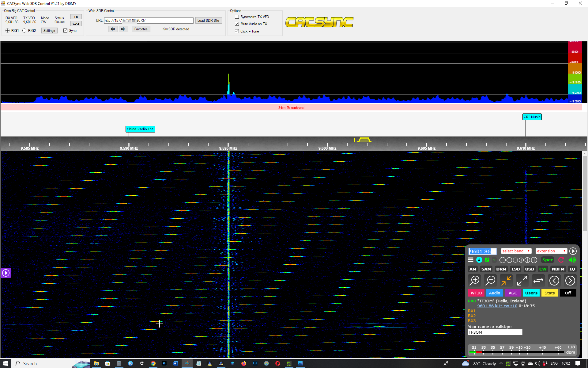Open the AGC tab

click(x=513, y=293)
